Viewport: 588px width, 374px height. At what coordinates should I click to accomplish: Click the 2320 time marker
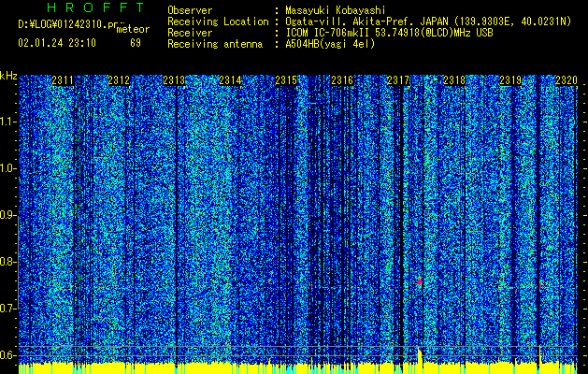[x=566, y=80]
